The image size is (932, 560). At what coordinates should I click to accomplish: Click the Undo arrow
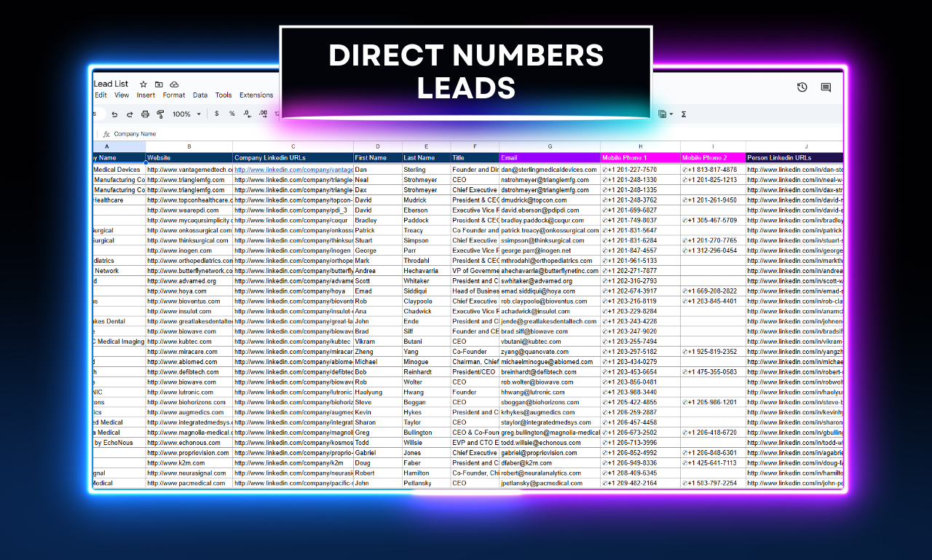[x=114, y=114]
